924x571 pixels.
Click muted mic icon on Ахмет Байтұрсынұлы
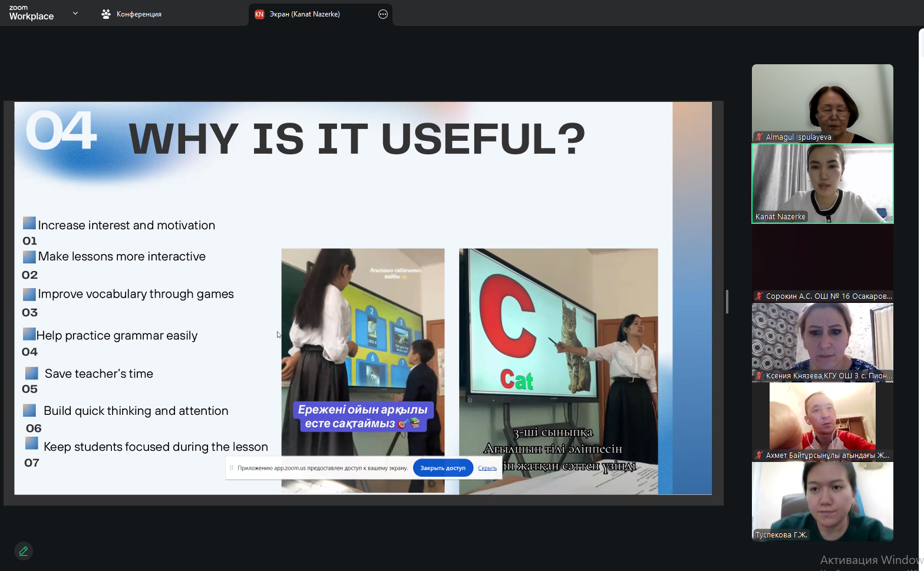(760, 455)
